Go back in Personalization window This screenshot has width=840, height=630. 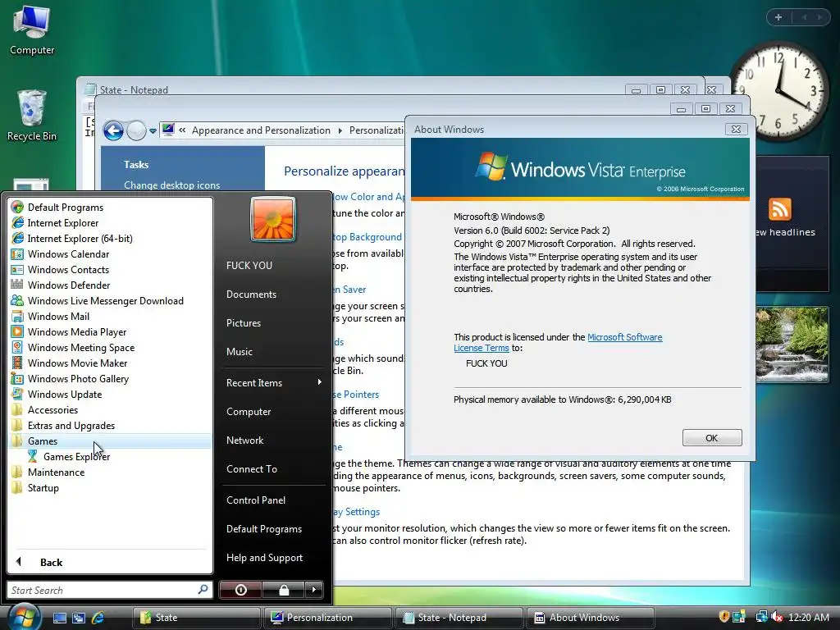point(113,130)
